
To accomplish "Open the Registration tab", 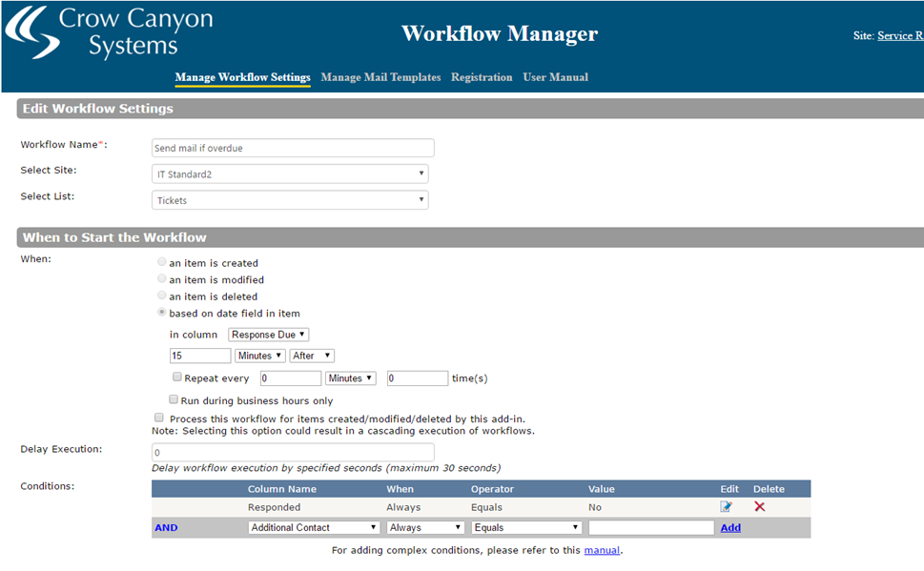I will click(483, 77).
